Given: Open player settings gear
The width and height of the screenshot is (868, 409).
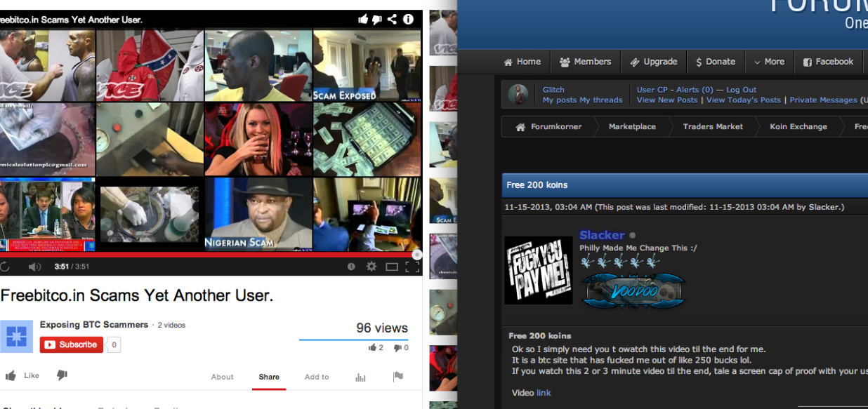Looking at the screenshot, I should click(x=371, y=267).
